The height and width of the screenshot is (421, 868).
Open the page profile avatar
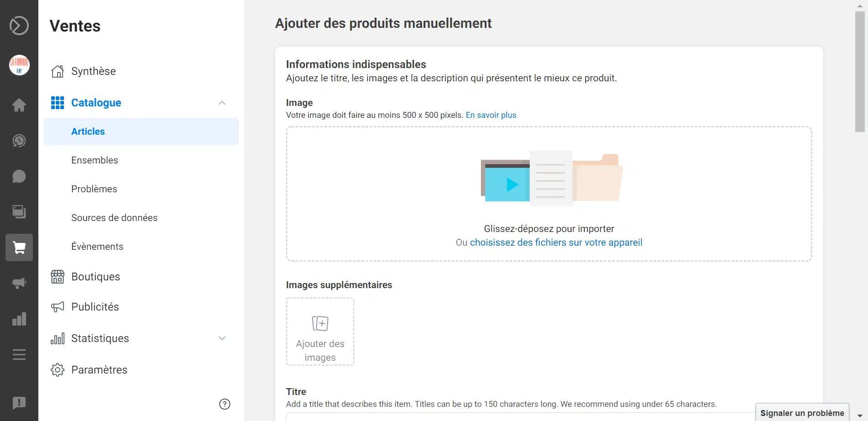click(x=19, y=65)
